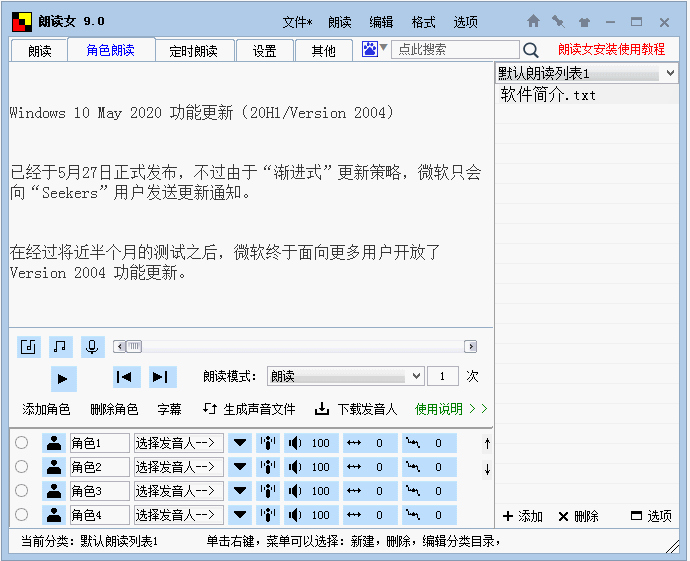Expand the search engine dropdown arrow

coord(384,47)
